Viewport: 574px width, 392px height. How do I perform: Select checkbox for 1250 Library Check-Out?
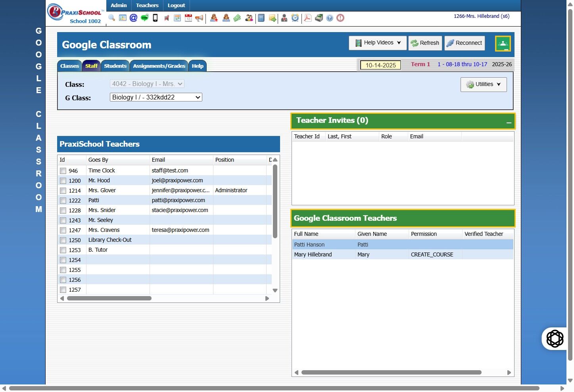[x=63, y=240]
